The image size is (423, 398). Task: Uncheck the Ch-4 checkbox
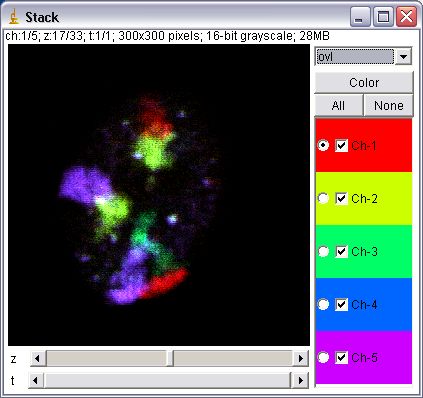[341, 304]
